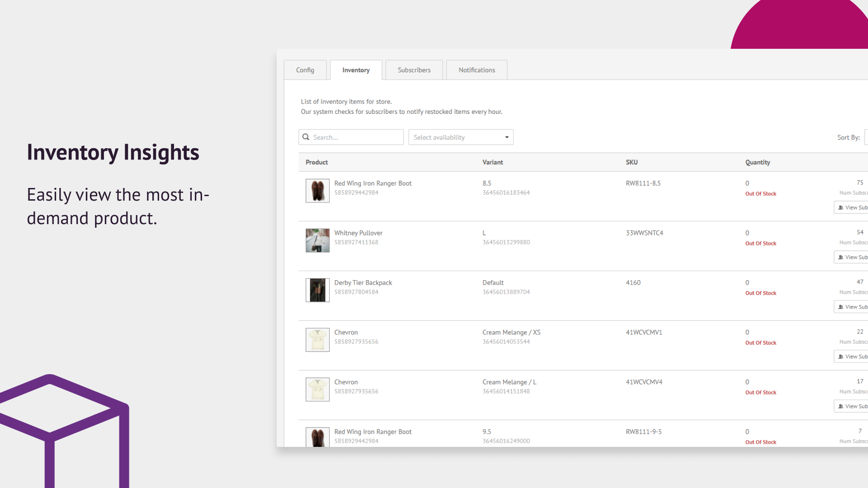Go to the Notifications tab
The image size is (868, 488).
pos(476,70)
